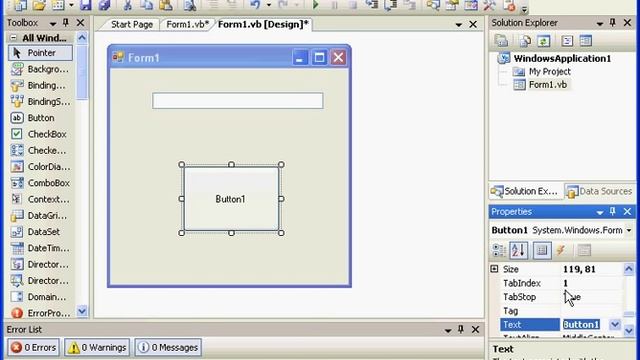Screen dimensions: 640x360
Task: Toggle the 0 Messages filter button
Action: point(168,347)
